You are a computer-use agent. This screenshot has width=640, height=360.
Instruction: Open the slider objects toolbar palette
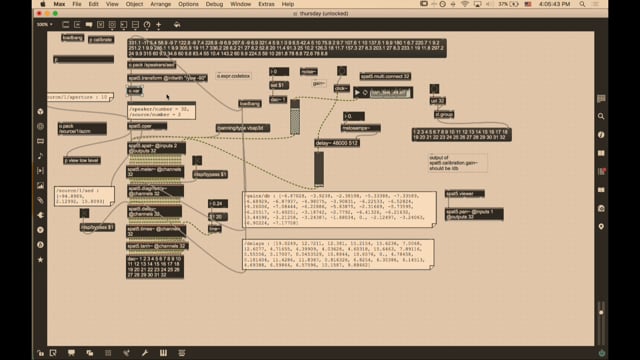(x=136, y=25)
